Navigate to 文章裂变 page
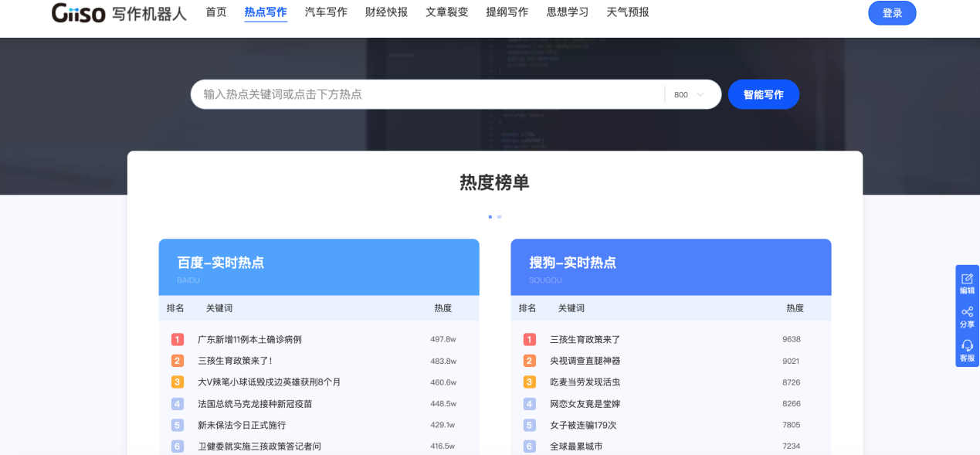The height and width of the screenshot is (455, 980). coord(446,12)
